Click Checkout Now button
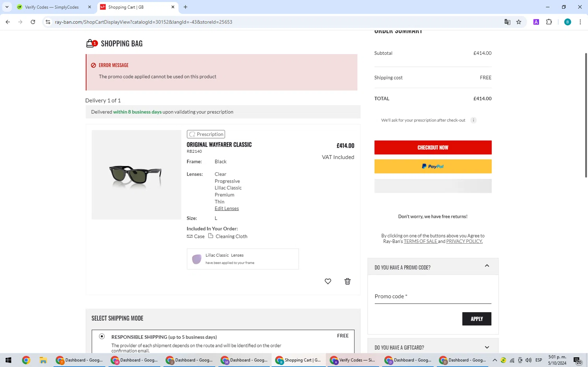 click(x=433, y=147)
